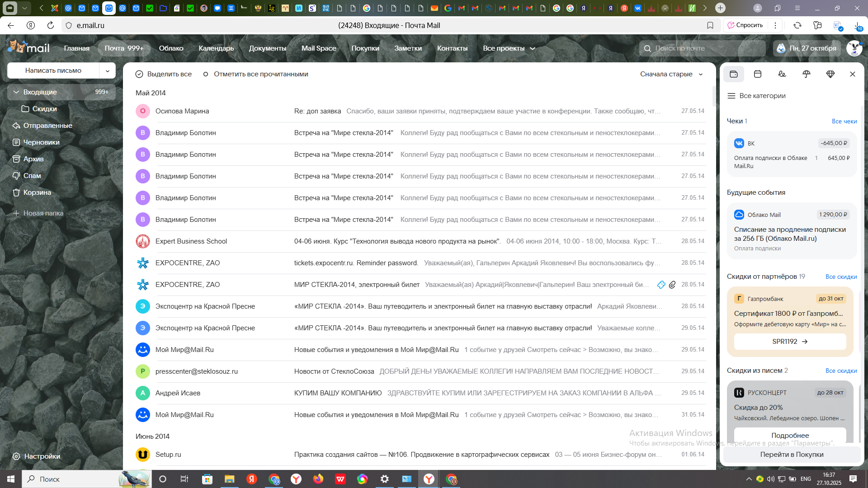This screenshot has width=868, height=488.
Task: Open Settings gear at sidebar bottom
Action: [16, 456]
